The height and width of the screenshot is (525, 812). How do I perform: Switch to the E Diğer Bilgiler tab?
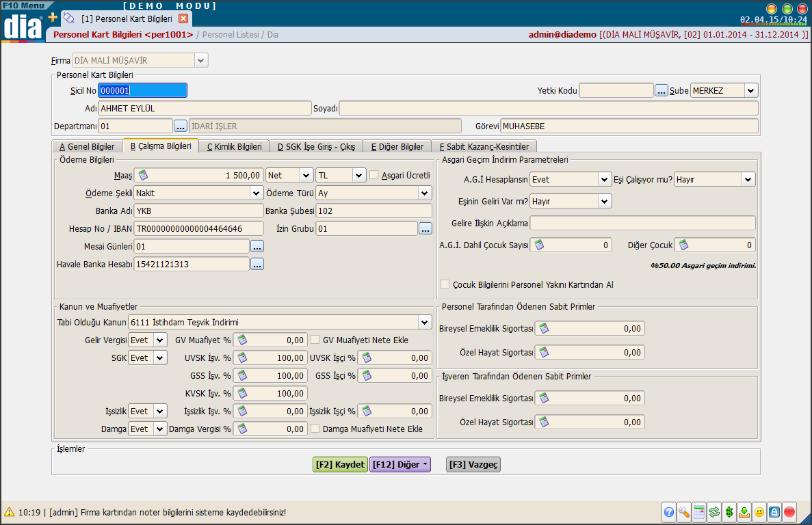[397, 146]
